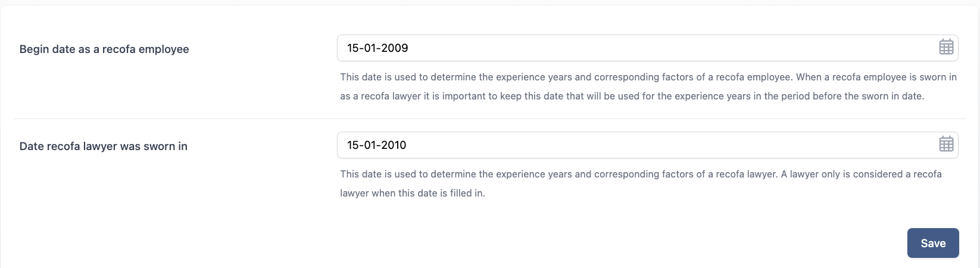Screen dimensions: 980x268
Task: Click the year 2010 in the sworn in date
Action: pyautogui.click(x=392, y=145)
